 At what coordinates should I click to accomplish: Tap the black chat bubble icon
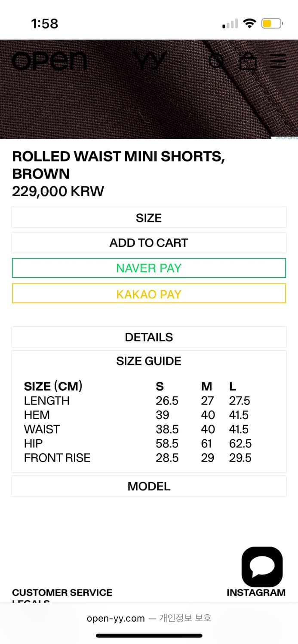coord(262,567)
